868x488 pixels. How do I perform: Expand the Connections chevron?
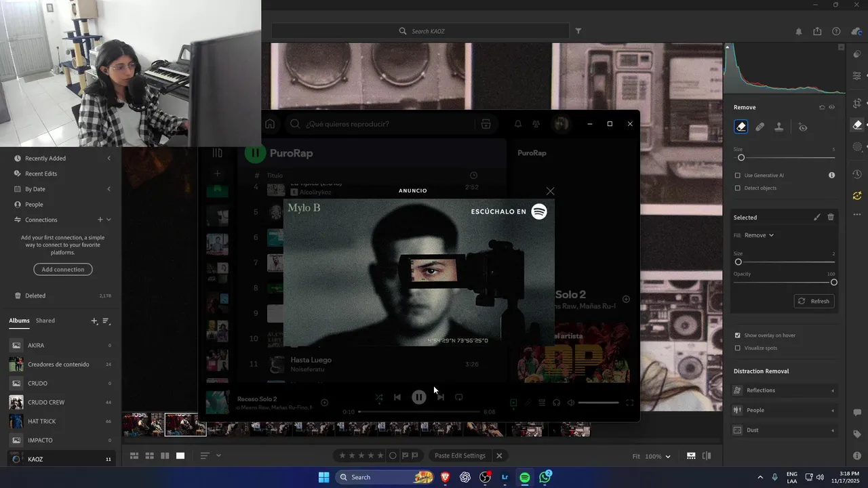coord(108,220)
